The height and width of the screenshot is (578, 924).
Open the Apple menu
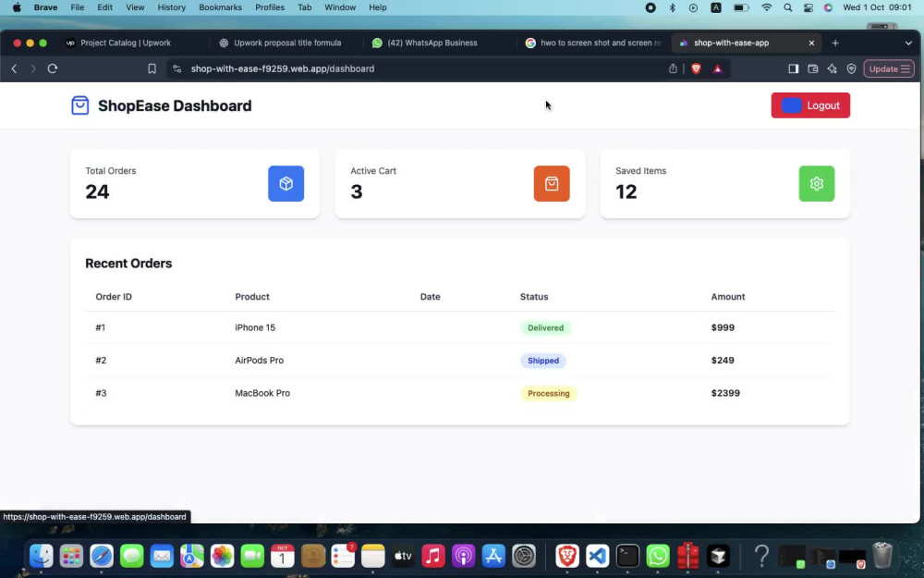pyautogui.click(x=17, y=7)
